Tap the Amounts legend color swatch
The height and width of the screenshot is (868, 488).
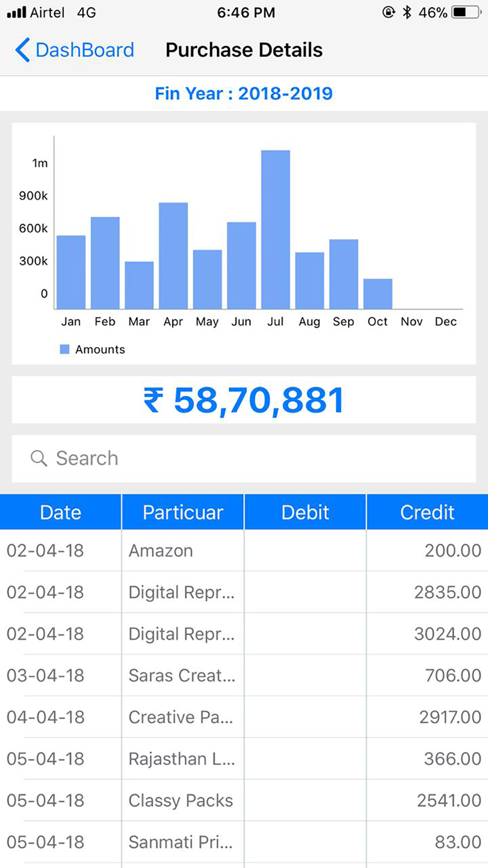[64, 349]
